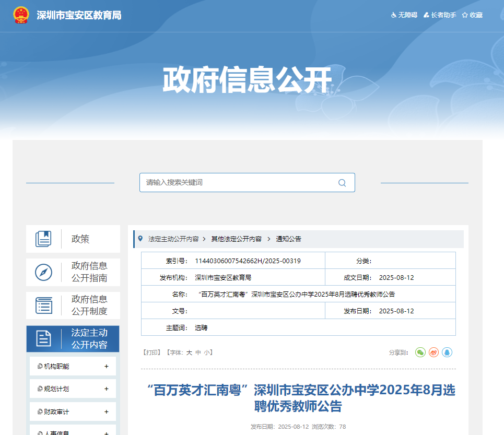Expand the 财政审计 plus sign
Viewport: 504px width, 435px height.
(107, 412)
